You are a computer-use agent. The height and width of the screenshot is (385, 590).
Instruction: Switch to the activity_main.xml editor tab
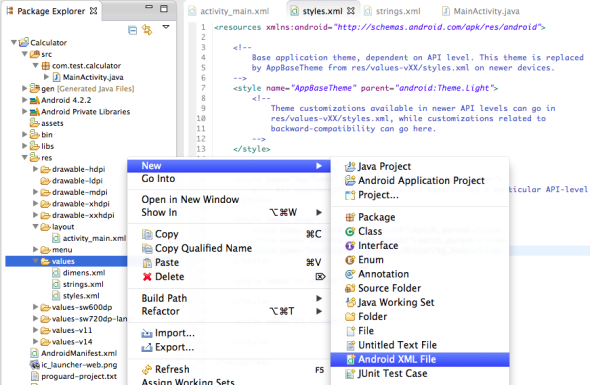click(229, 11)
